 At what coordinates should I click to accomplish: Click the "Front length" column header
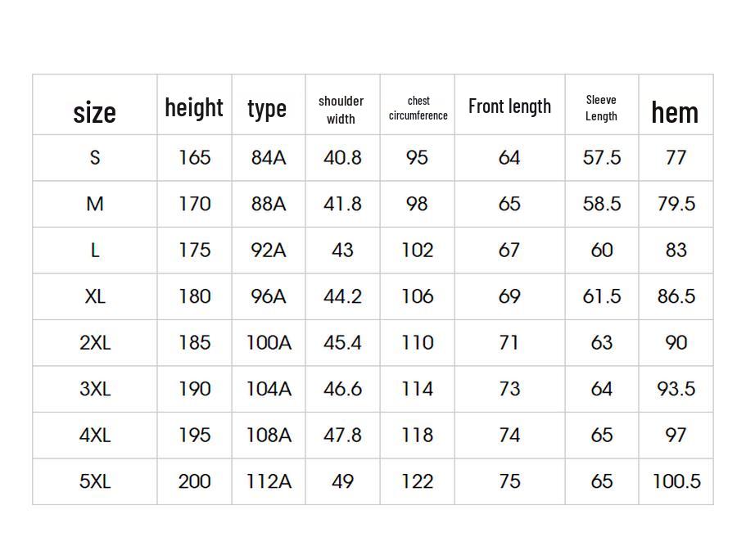click(509, 106)
